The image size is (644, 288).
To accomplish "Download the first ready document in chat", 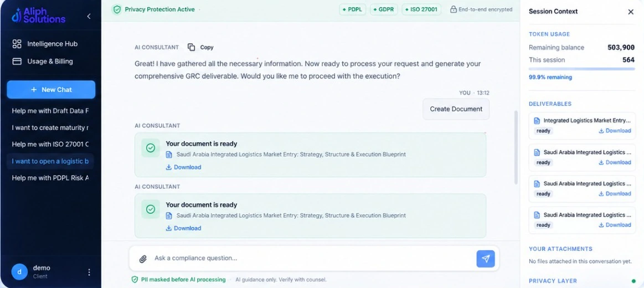I will tap(183, 167).
